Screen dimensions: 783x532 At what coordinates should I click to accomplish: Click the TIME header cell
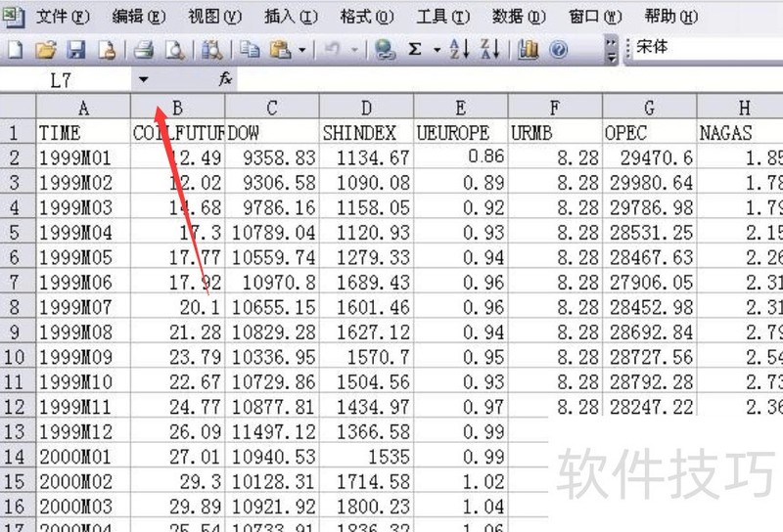(83, 132)
